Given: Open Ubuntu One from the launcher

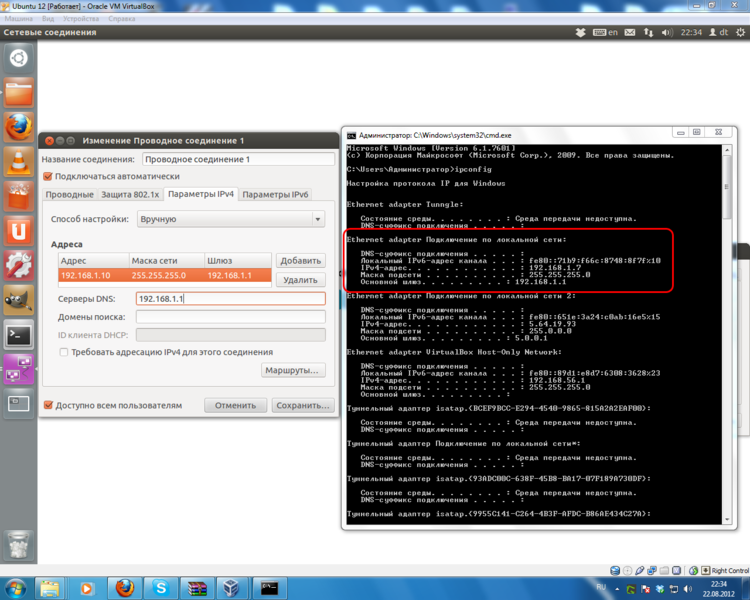Looking at the screenshot, I should (x=18, y=231).
